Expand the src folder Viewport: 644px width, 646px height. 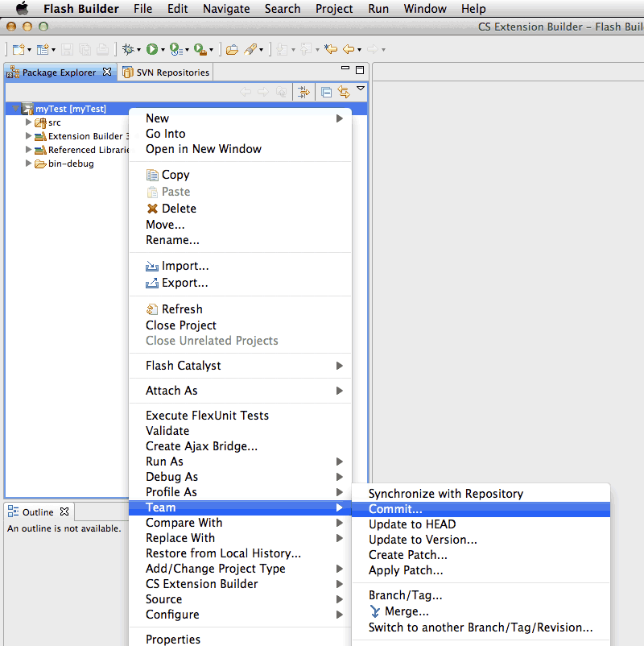click(x=28, y=122)
